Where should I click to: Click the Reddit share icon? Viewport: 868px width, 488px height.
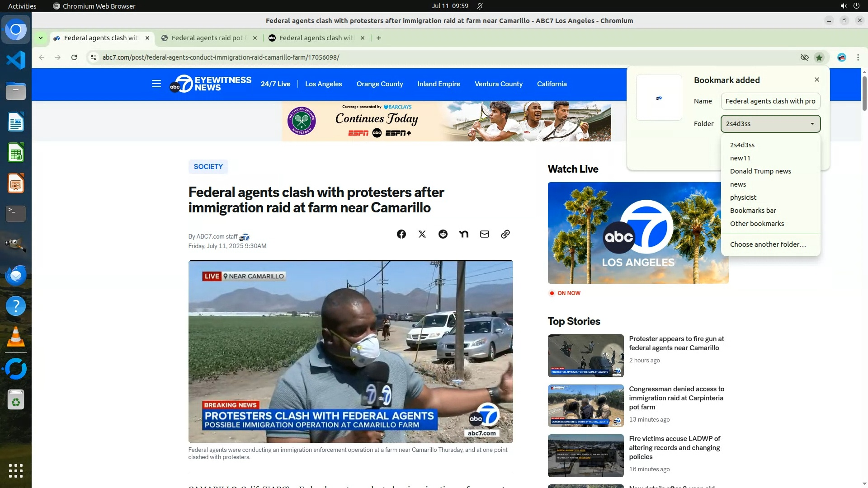pos(443,234)
